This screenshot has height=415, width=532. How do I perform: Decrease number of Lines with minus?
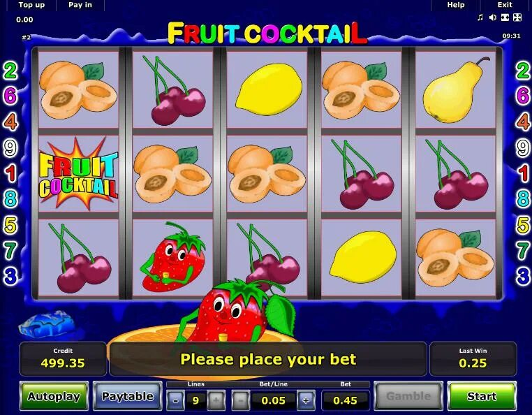click(175, 400)
